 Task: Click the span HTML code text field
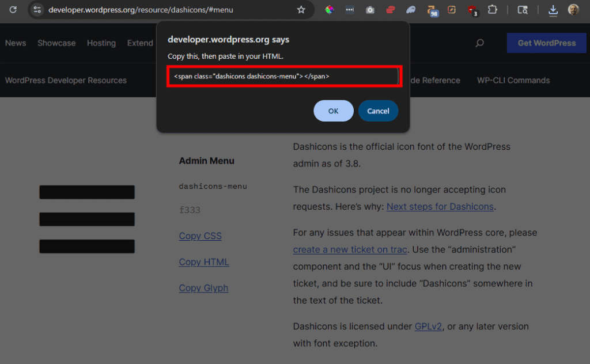pos(283,77)
